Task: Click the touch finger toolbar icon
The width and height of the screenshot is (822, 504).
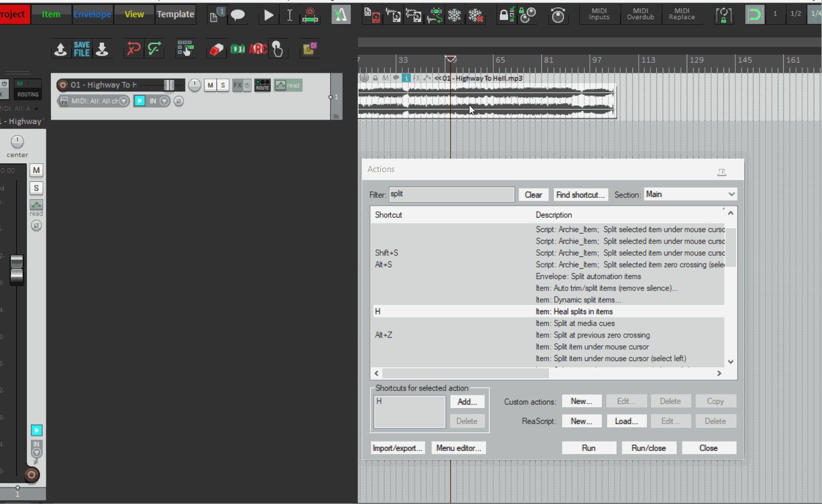Action: (x=277, y=50)
